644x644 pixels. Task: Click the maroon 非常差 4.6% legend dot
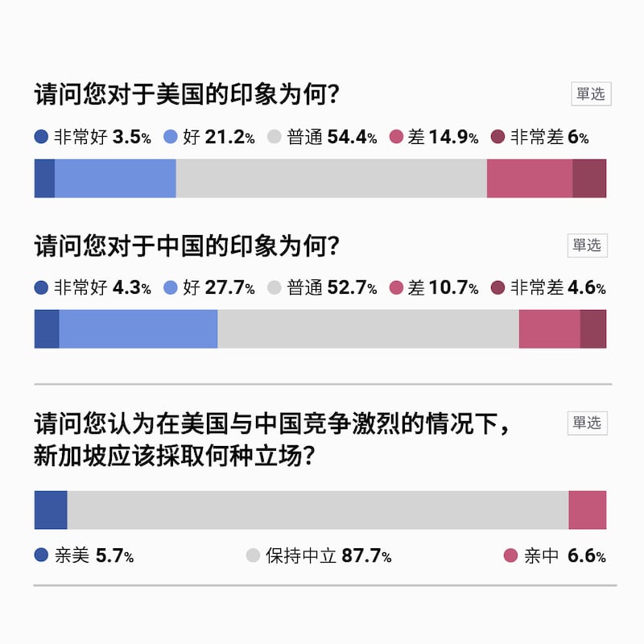(497, 288)
